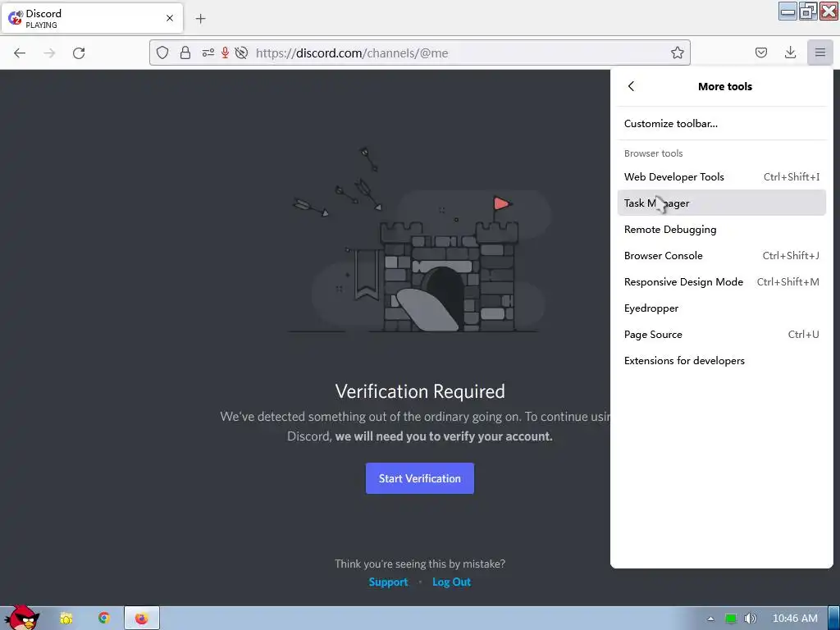Viewport: 840px width, 630px height.
Task: Launch Chrome from the taskbar
Action: point(104,619)
